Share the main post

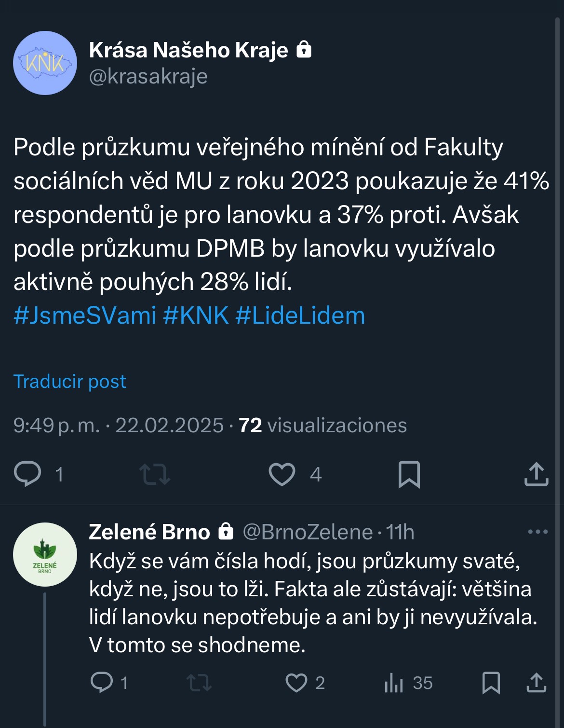point(536,474)
